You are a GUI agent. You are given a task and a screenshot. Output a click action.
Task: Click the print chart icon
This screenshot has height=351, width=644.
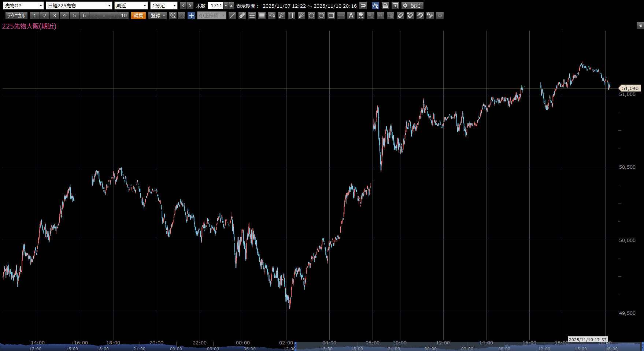[385, 5]
